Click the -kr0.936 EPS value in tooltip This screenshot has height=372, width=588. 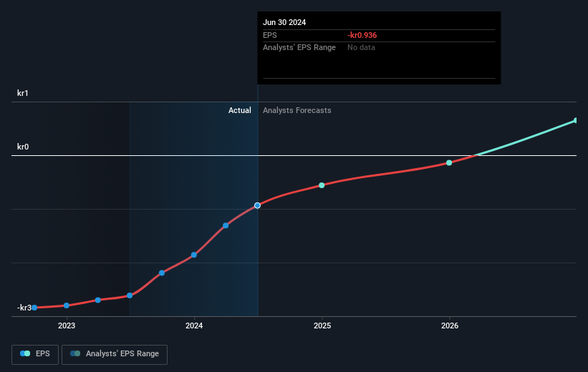[362, 35]
